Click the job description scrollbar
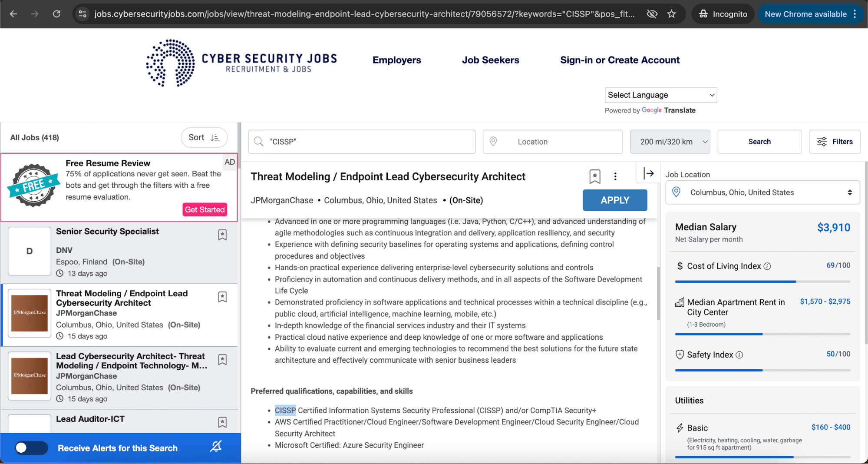Image resolution: width=868 pixels, height=464 pixels. click(659, 293)
